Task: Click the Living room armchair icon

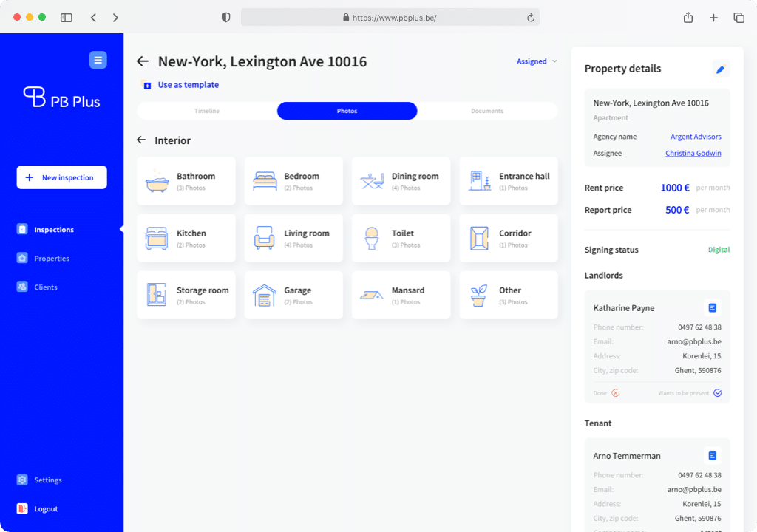Action: click(264, 238)
